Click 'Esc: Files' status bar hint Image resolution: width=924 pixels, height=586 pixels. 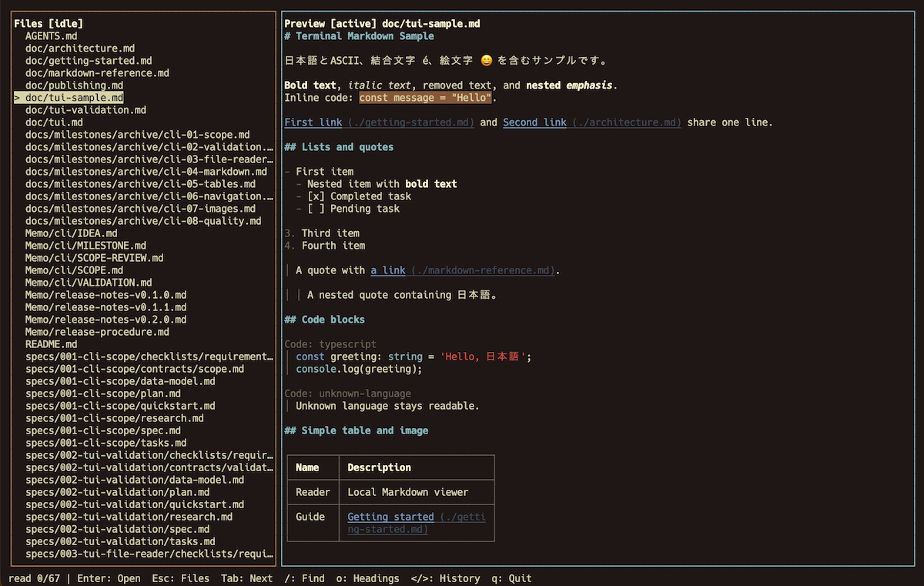click(x=180, y=578)
